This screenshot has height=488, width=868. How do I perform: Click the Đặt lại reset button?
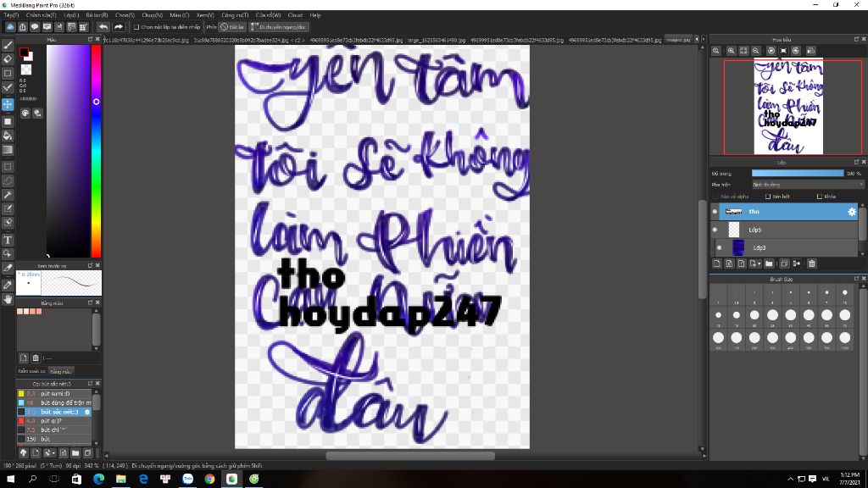232,26
